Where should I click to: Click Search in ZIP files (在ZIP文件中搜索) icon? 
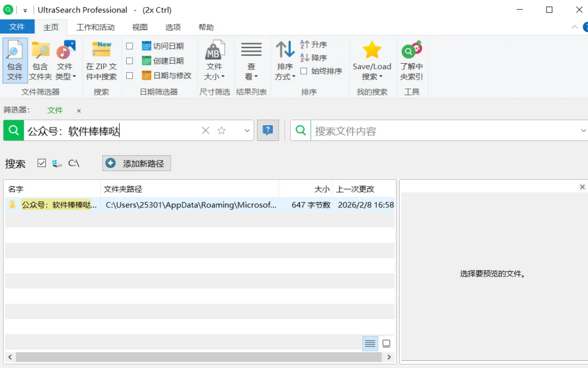pyautogui.click(x=101, y=60)
